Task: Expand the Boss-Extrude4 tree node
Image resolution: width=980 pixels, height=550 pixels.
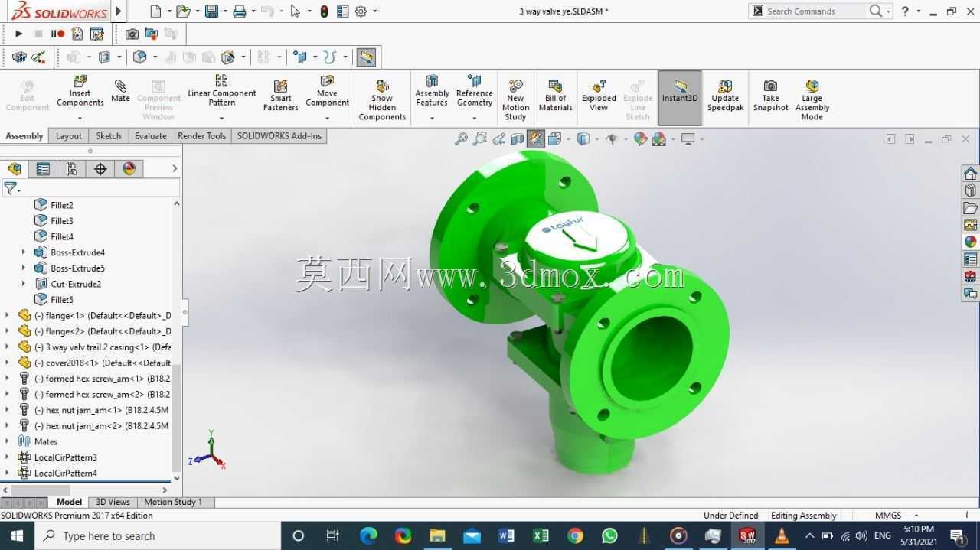Action: 23,252
